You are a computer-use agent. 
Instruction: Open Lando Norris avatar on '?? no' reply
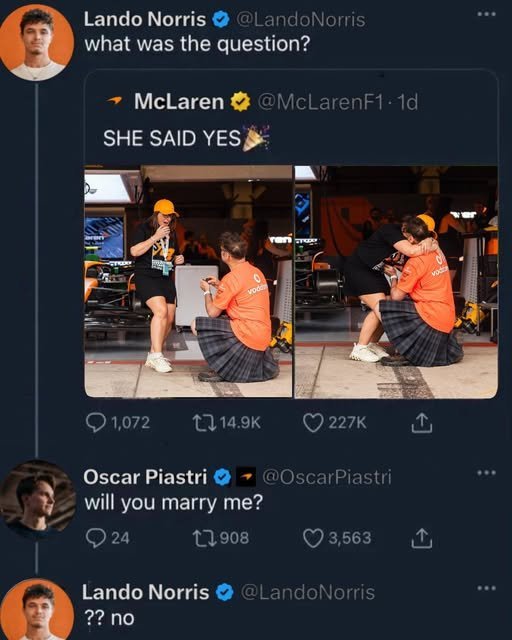click(x=37, y=609)
